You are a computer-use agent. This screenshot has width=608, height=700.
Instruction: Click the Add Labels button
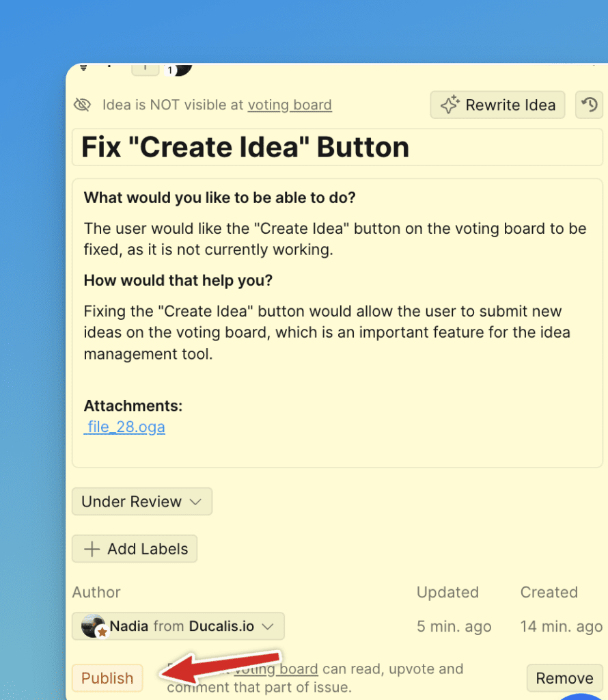(x=135, y=549)
